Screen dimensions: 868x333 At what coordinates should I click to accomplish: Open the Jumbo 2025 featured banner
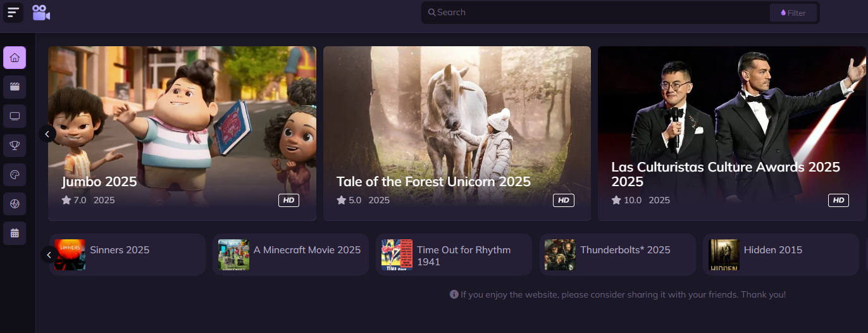click(x=182, y=133)
